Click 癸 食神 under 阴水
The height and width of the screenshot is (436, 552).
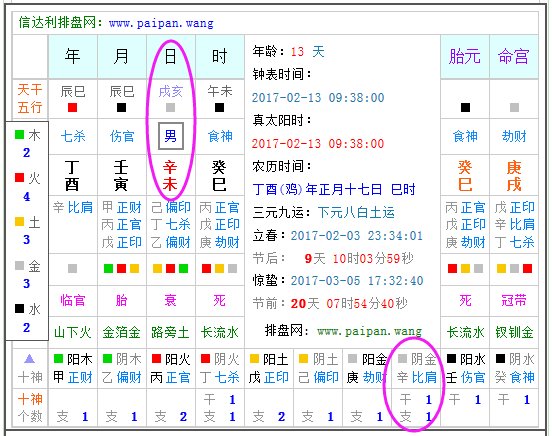point(514,378)
